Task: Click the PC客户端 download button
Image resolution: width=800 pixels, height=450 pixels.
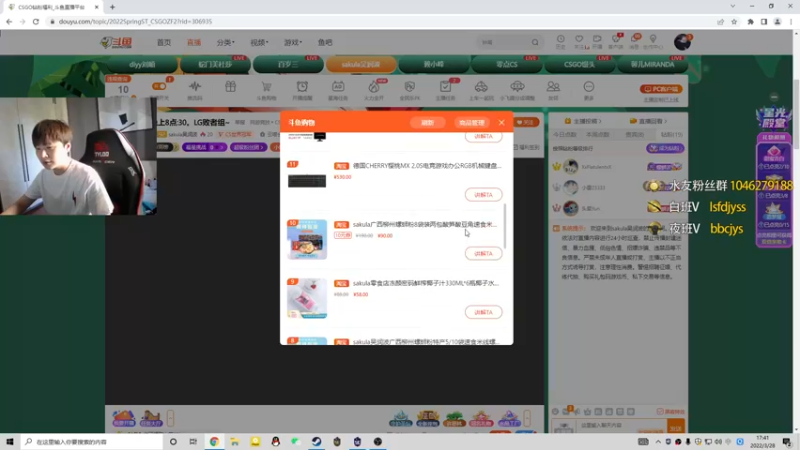Action: pos(661,89)
